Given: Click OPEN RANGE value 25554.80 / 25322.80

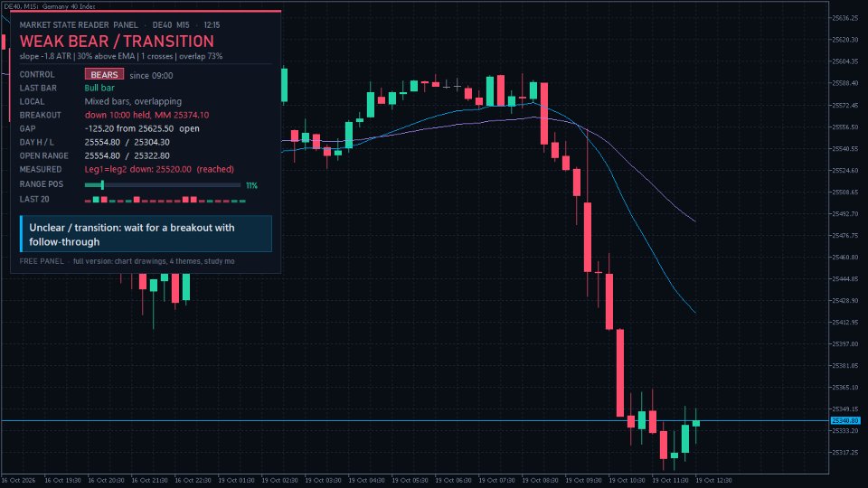Looking at the screenshot, I should [127, 156].
